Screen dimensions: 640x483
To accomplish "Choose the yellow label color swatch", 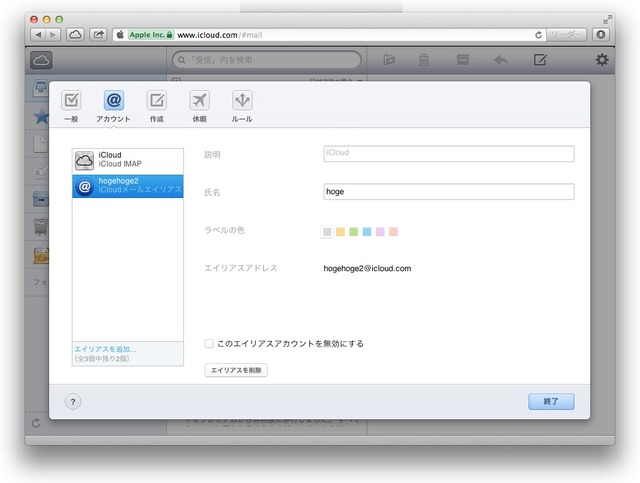I will [340, 232].
